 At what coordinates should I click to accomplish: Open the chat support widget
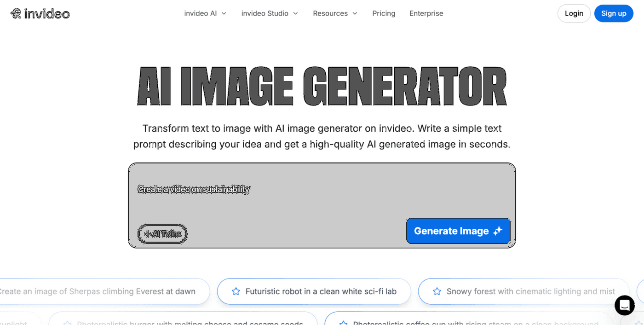click(x=624, y=305)
